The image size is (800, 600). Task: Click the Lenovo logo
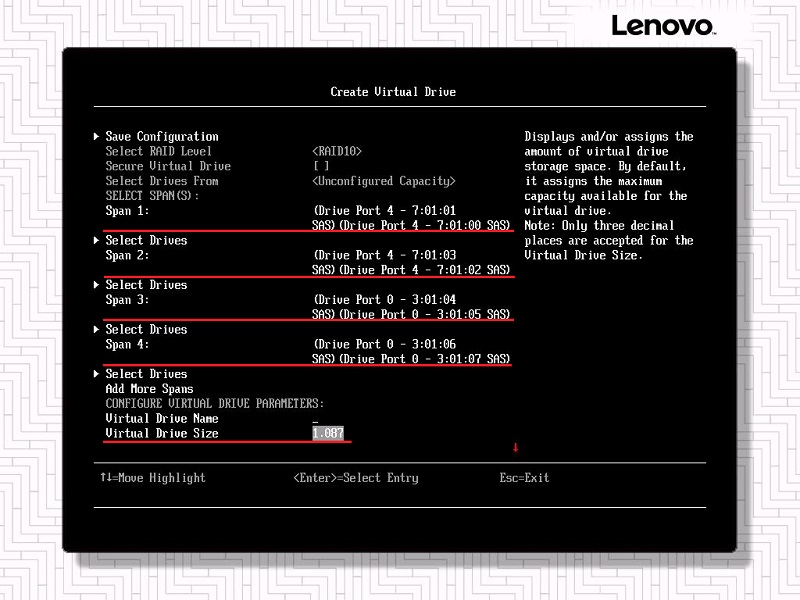click(662, 26)
